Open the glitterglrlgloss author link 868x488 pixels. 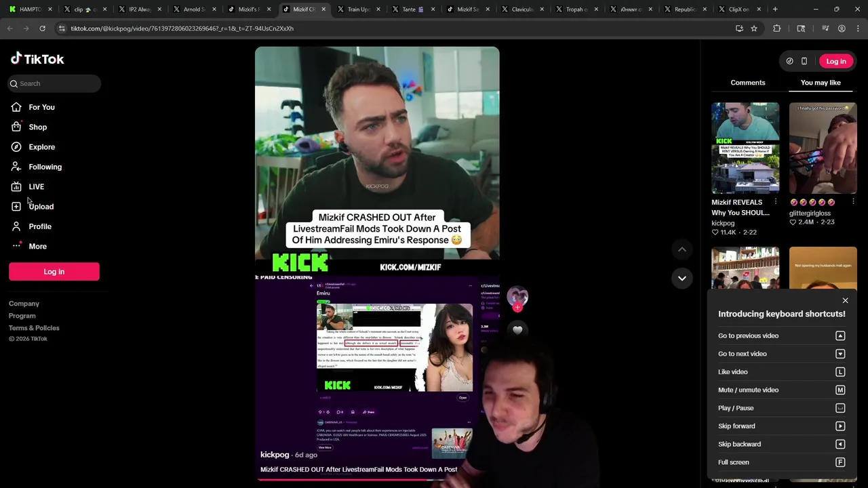pyautogui.click(x=810, y=213)
